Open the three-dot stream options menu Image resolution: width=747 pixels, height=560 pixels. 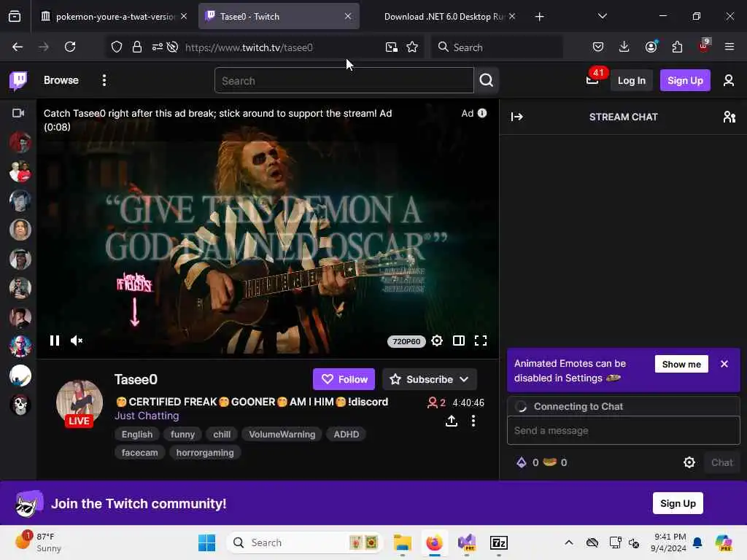[x=473, y=421]
